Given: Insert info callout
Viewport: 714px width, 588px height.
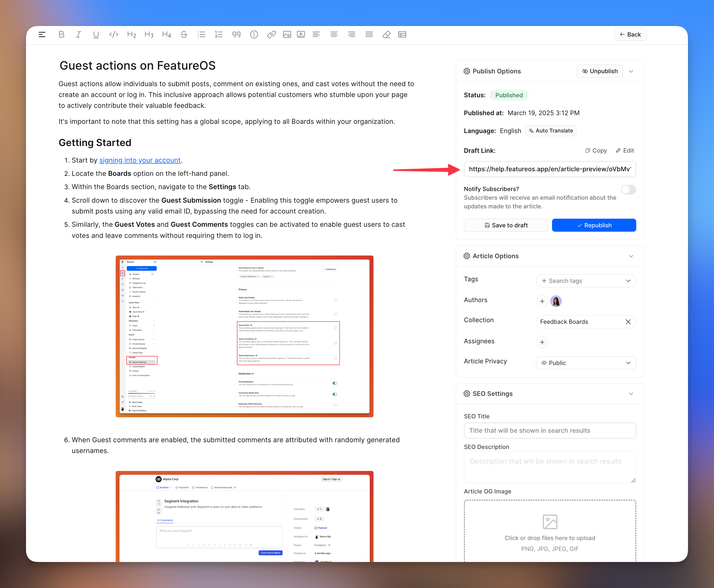Looking at the screenshot, I should 254,35.
